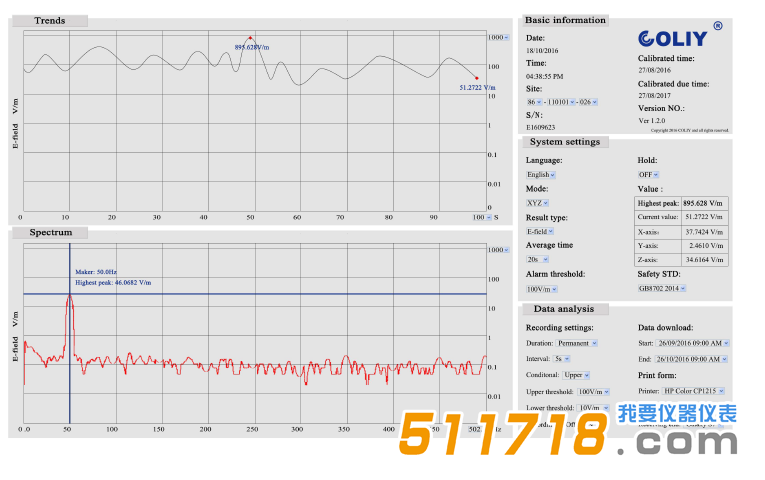Click the red current-value dot at trend end

point(476,78)
